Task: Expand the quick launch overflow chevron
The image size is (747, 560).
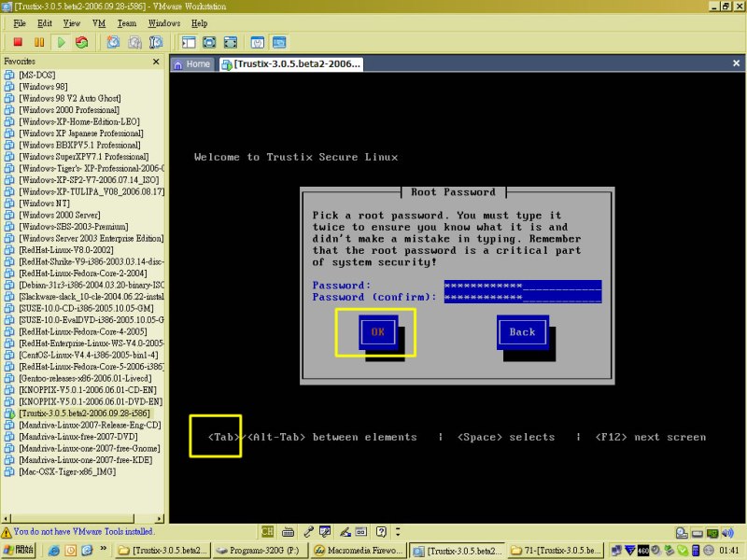Action: (103, 549)
